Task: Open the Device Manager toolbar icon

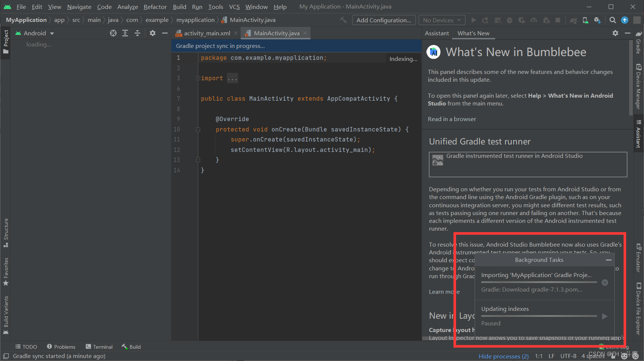Action: click(585, 20)
